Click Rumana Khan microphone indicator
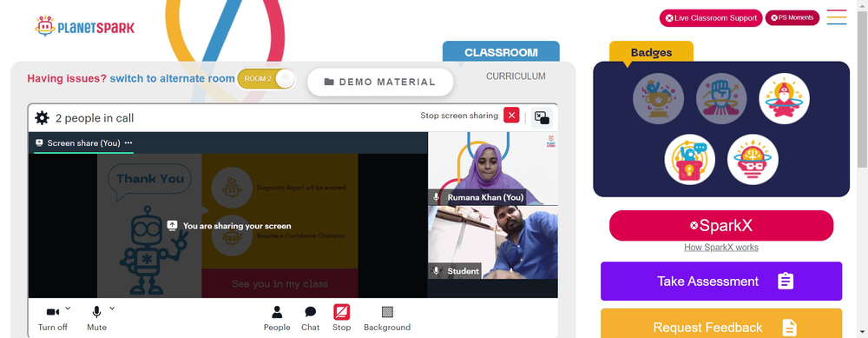 [437, 197]
